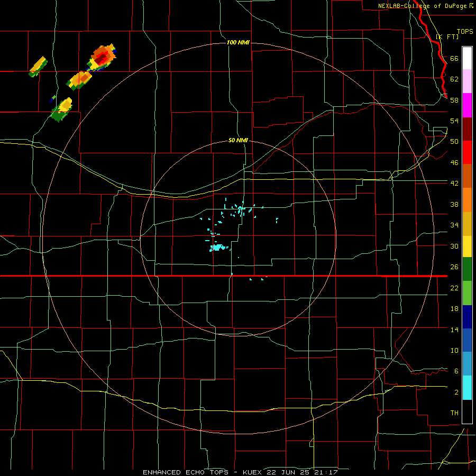The width and height of the screenshot is (476, 476).
Task: Click the legend value 50
Action: [x=454, y=142]
